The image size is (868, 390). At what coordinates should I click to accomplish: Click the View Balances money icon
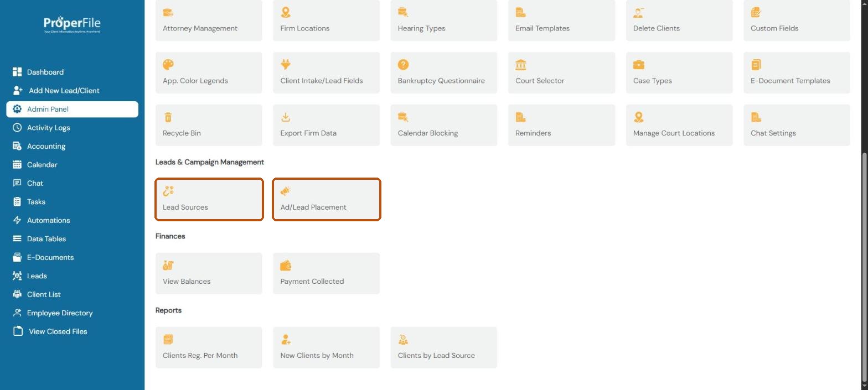(x=168, y=266)
